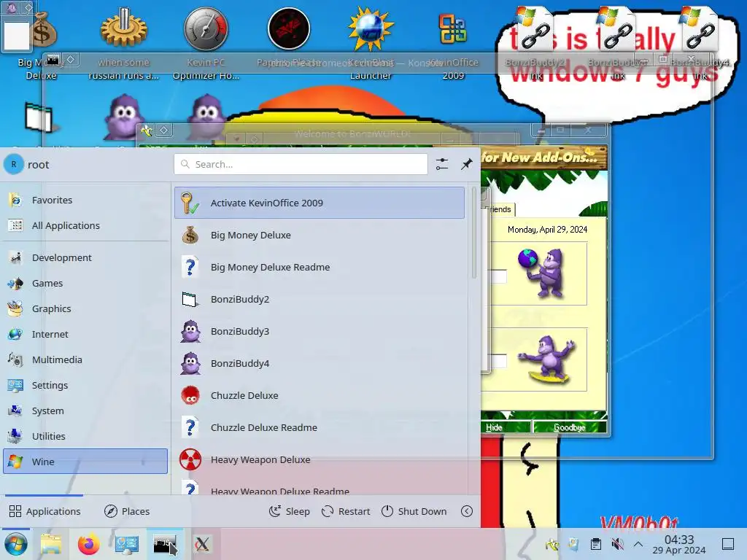Open KevinBlast Launcher desktop icon
The height and width of the screenshot is (560, 747).
(x=371, y=43)
